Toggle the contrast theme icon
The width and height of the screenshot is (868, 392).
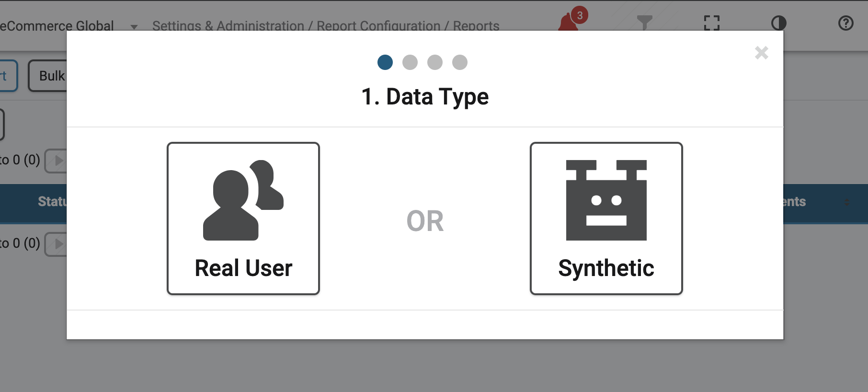coord(779,23)
